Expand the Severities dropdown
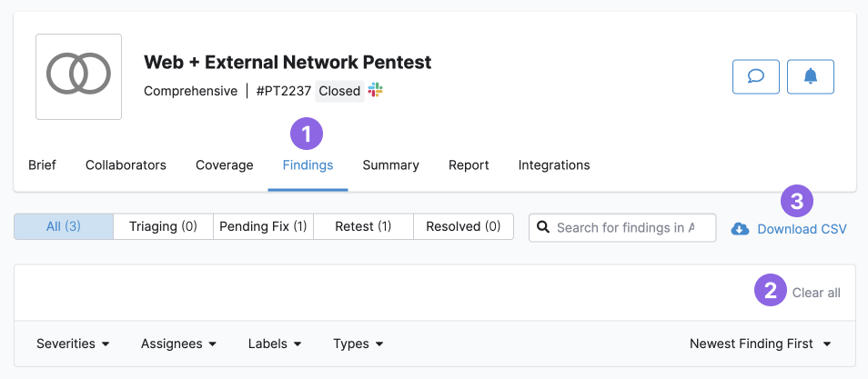Screen dimensions: 868x379 click(73, 344)
